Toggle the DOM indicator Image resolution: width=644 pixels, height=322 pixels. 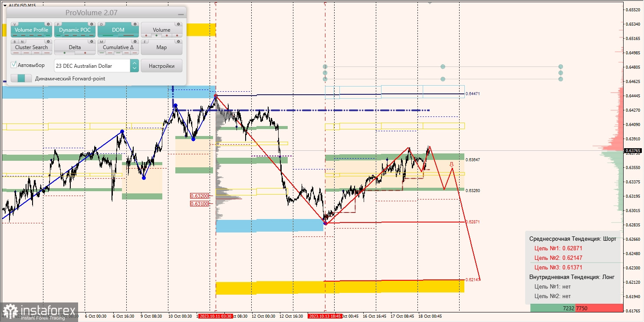point(118,30)
